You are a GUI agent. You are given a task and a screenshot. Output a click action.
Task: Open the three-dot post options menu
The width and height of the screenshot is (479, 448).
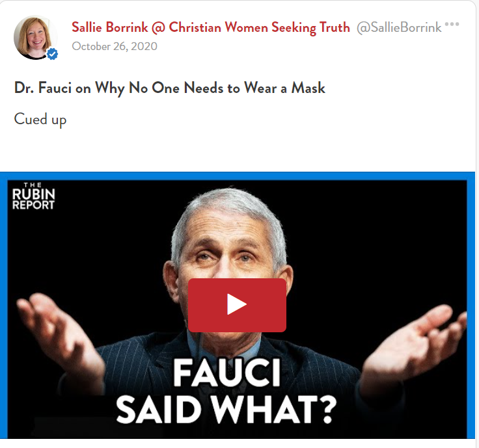pyautogui.click(x=452, y=24)
